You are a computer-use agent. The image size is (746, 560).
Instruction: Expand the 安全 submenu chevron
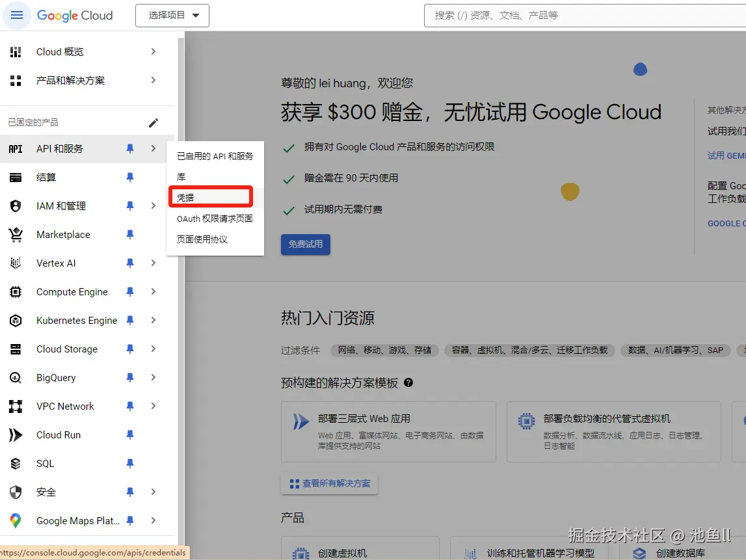tap(153, 492)
